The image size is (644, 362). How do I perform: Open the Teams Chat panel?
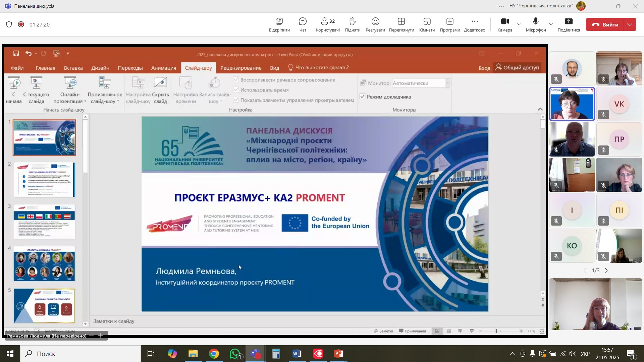click(x=303, y=24)
